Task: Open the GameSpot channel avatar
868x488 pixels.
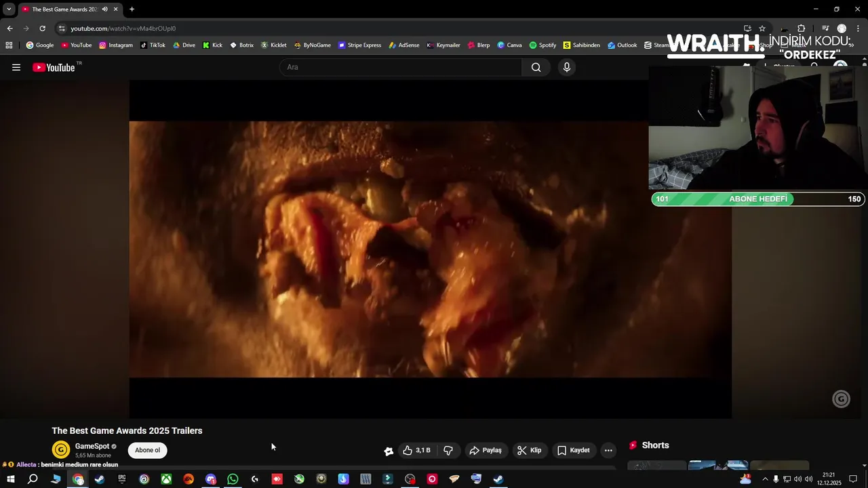Action: tap(61, 449)
